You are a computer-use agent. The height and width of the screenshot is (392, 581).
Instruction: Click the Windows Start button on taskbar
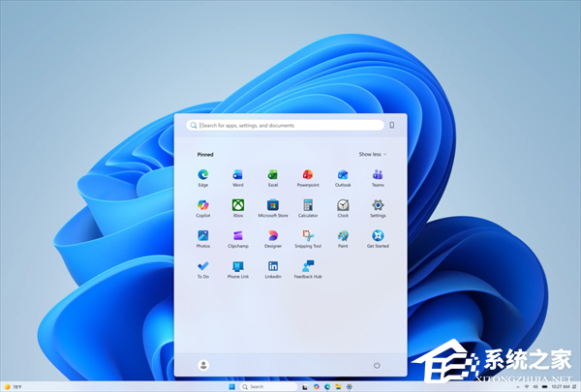tap(232, 387)
